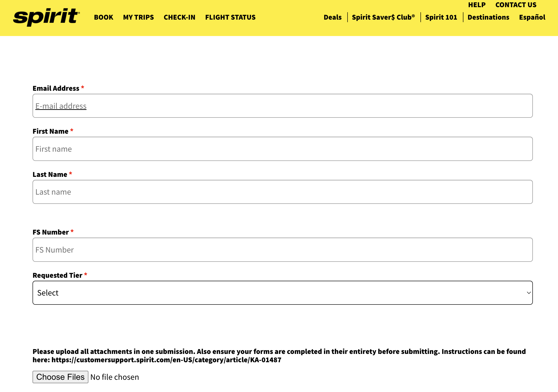558x392 pixels.
Task: Expand the Requested Tier dropdown
Action: [282, 293]
